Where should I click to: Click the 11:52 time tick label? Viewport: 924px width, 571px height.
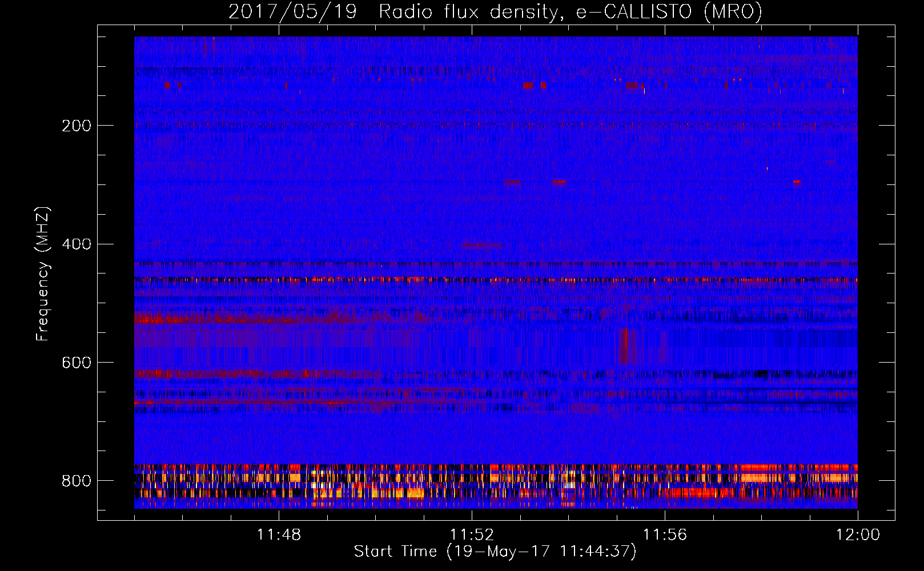pyautogui.click(x=472, y=535)
